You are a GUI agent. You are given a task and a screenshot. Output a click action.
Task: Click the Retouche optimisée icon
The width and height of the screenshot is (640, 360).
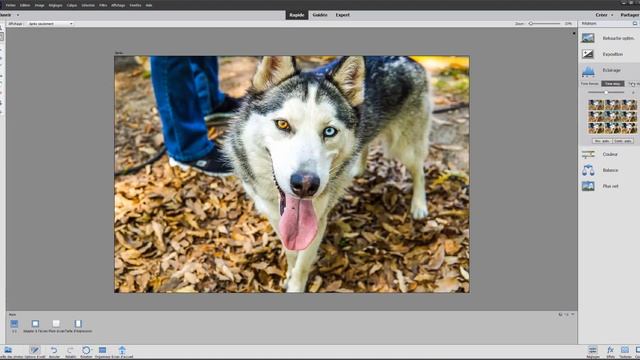[x=588, y=38]
